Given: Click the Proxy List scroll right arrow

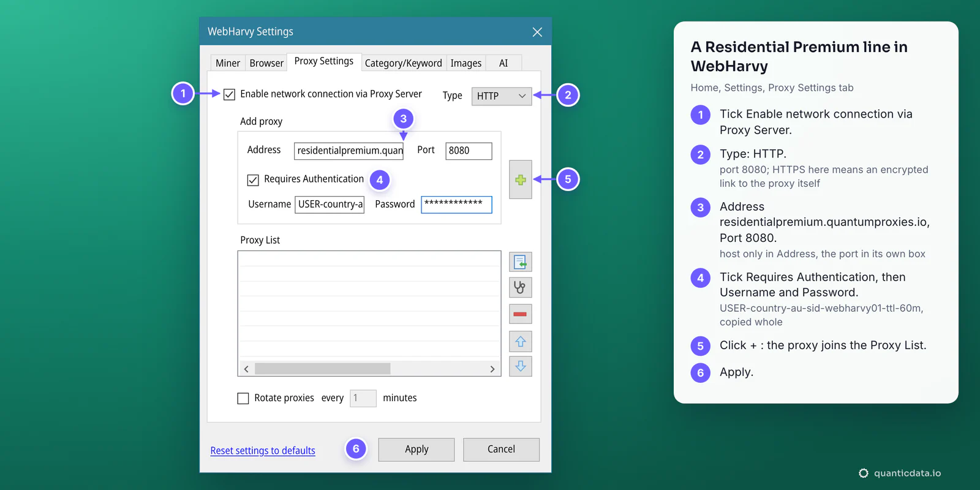Looking at the screenshot, I should coord(492,369).
